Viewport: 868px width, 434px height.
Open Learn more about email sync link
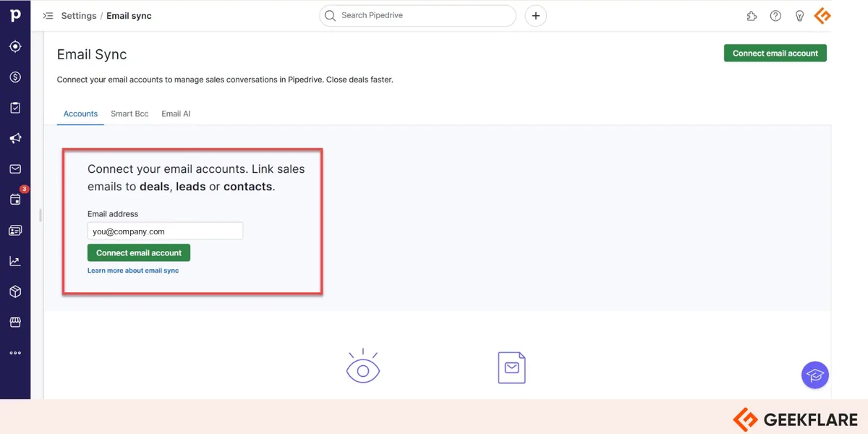tap(133, 271)
